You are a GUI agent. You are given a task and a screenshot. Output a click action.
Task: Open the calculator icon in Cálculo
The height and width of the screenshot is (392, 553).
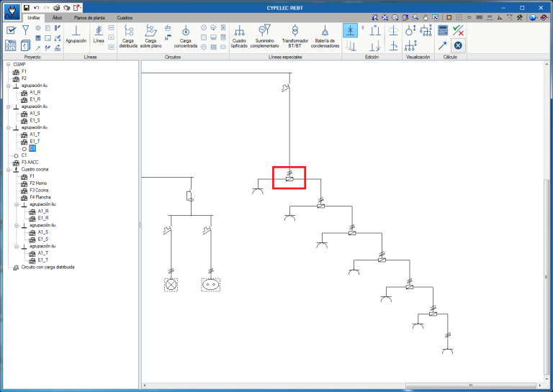click(x=443, y=30)
